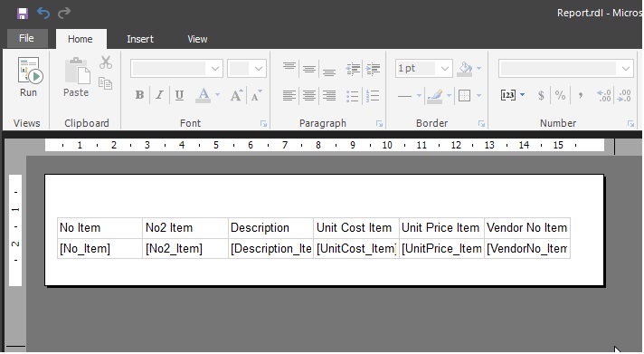Open the fill color dropdown arrow
Viewport: 644px width, 354px height.
pos(478,69)
